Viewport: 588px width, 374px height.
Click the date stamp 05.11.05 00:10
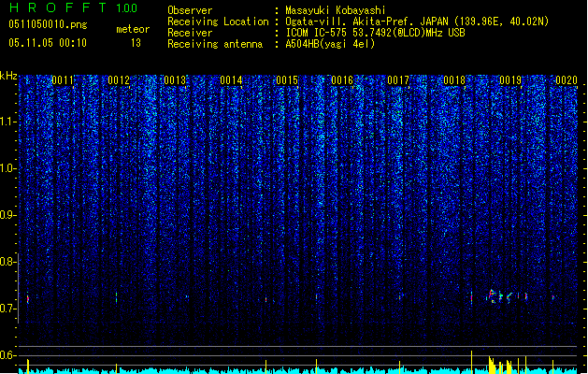coord(48,43)
